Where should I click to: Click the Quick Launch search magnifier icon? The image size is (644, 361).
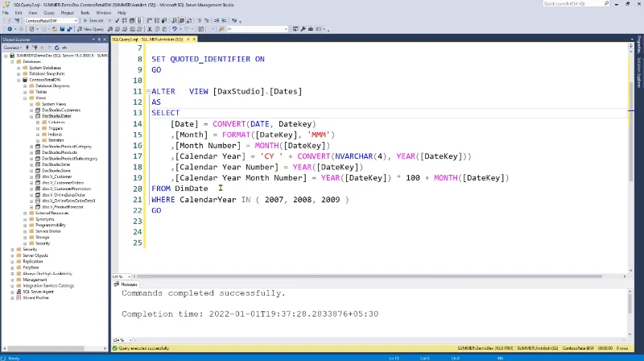pos(606,4)
